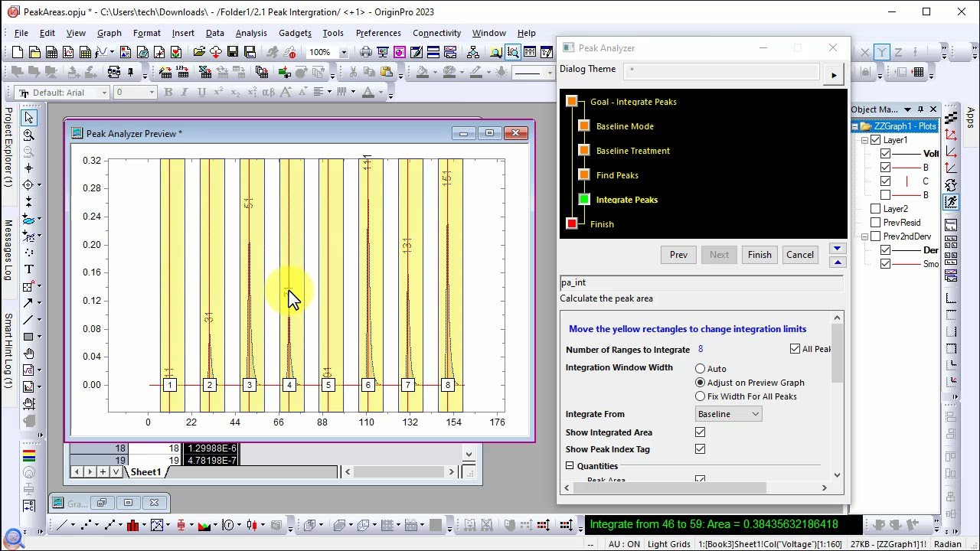Viewport: 980px width, 551px height.
Task: Open the Default: Arial font dropdown
Action: point(104,93)
